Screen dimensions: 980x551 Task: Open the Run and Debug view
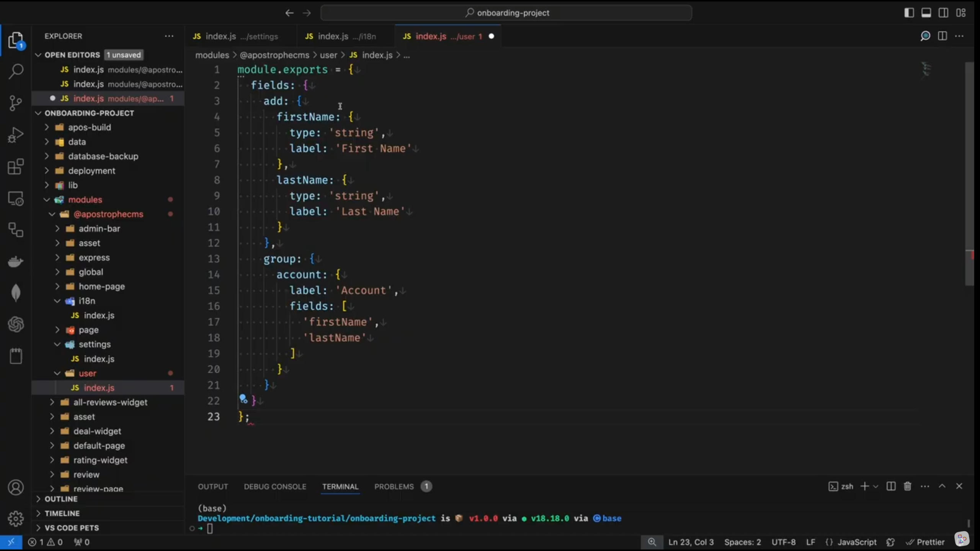(16, 135)
